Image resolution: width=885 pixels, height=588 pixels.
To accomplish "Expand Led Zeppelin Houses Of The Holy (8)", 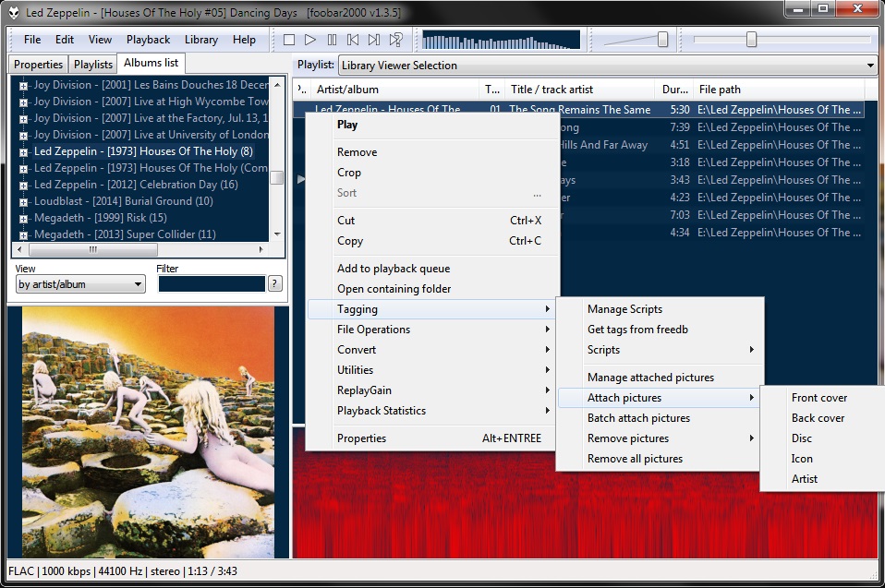I will tap(23, 152).
